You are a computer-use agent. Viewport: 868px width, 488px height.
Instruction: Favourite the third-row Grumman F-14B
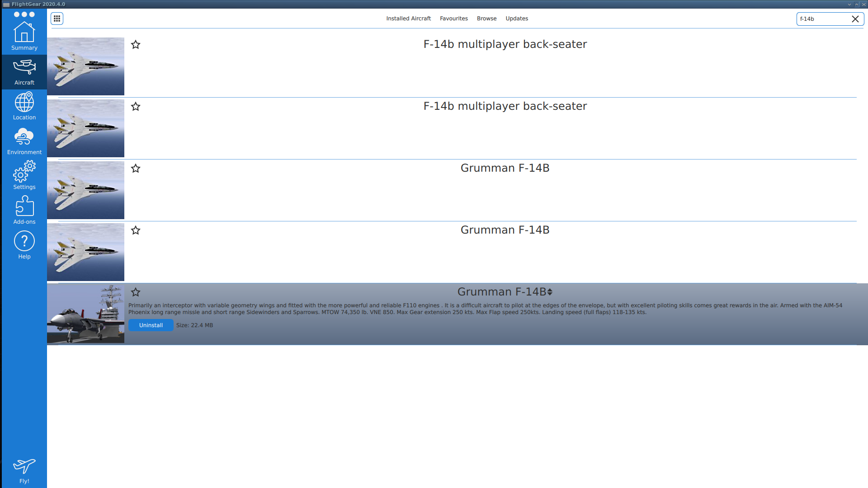[136, 168]
